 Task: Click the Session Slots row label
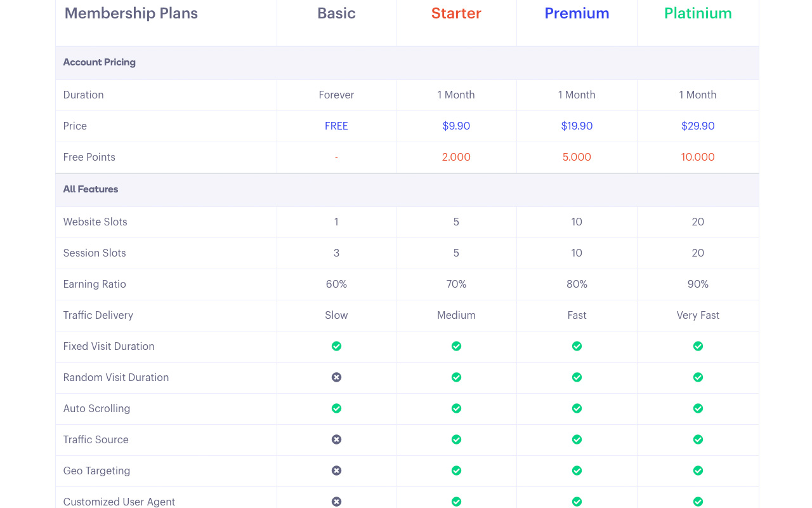(x=95, y=253)
